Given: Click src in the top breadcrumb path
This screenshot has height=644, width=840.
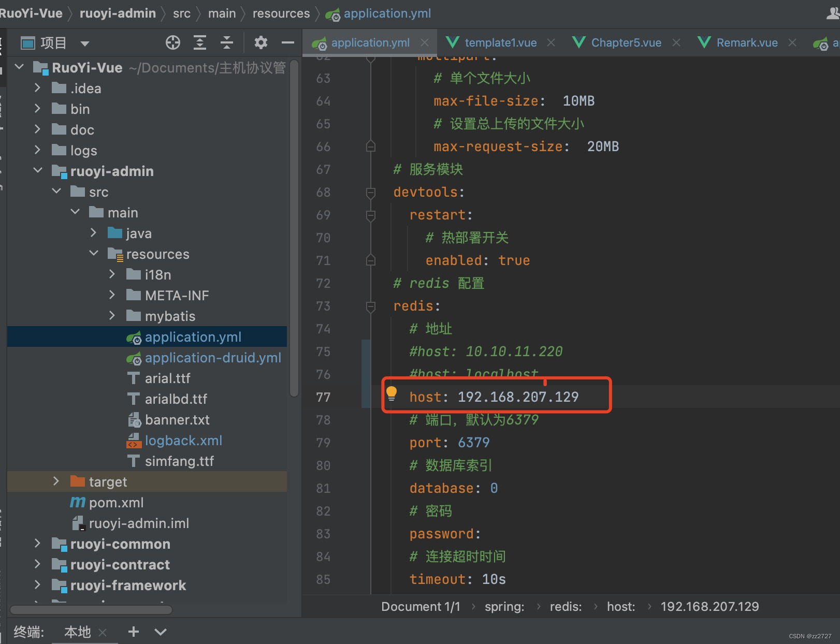Looking at the screenshot, I should (x=182, y=13).
